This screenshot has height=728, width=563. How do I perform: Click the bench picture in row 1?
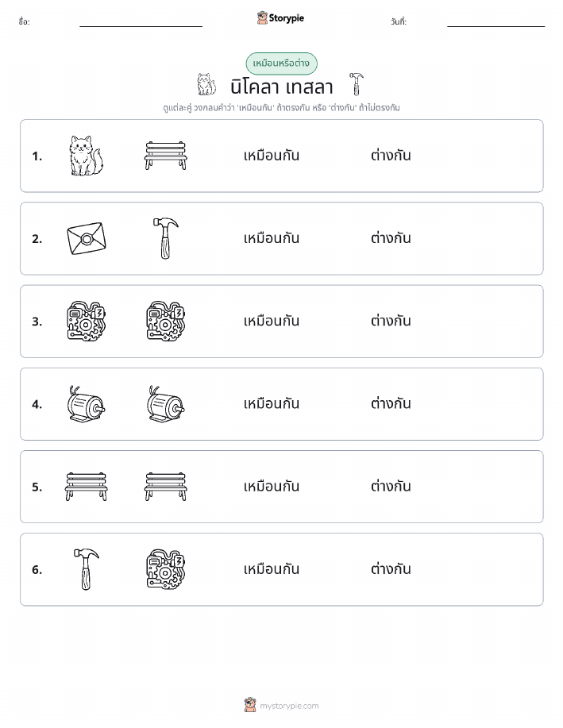coord(166,156)
